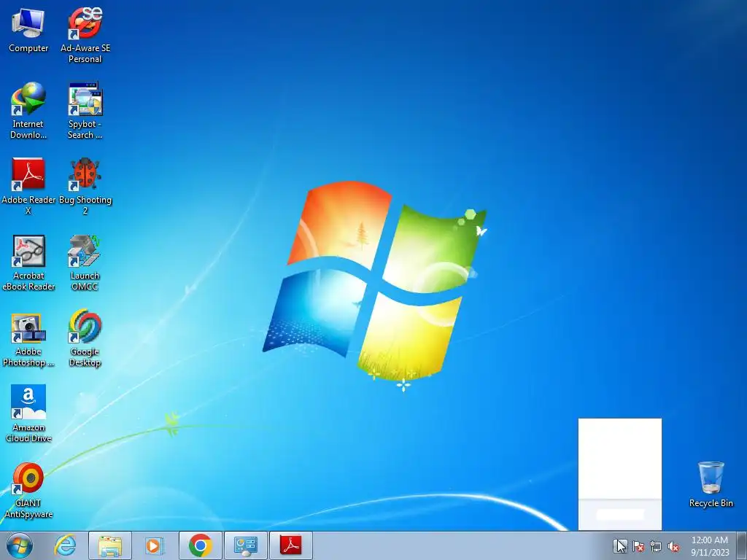Image resolution: width=747 pixels, height=560 pixels.
Task: Select the Spybot Search shortcut icon
Action: point(85,99)
